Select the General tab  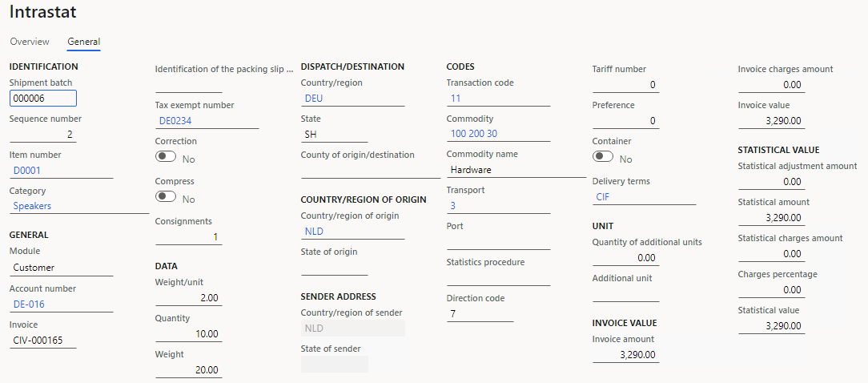click(x=83, y=42)
